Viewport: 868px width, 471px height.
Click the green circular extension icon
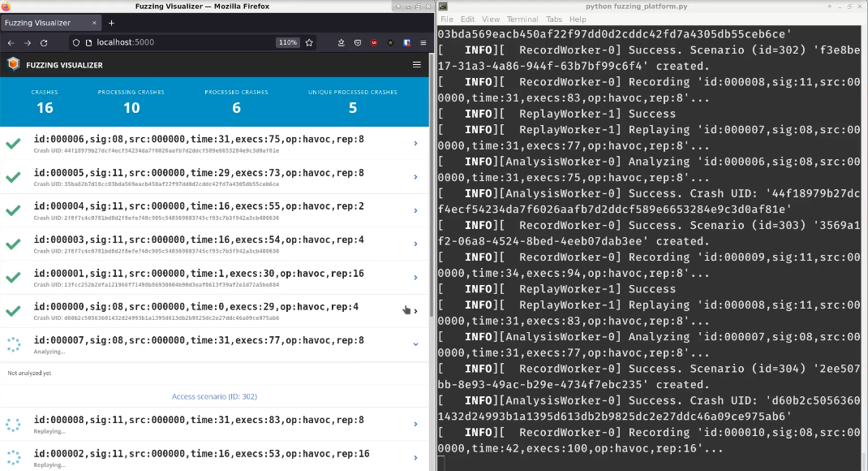click(x=391, y=43)
